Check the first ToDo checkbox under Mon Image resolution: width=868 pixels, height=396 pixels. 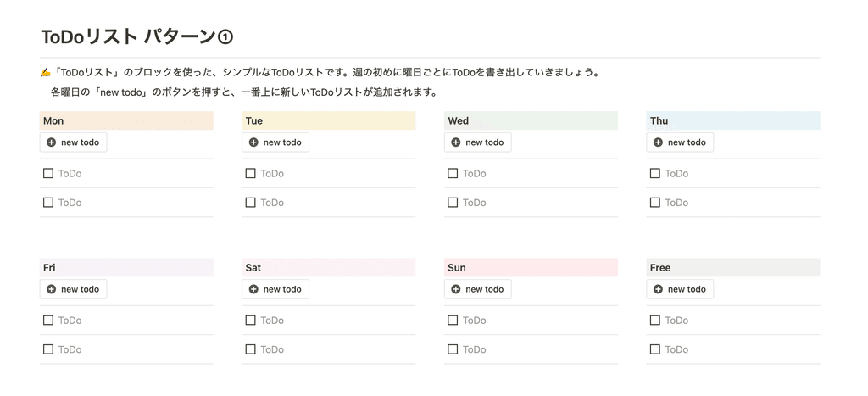pos(48,173)
